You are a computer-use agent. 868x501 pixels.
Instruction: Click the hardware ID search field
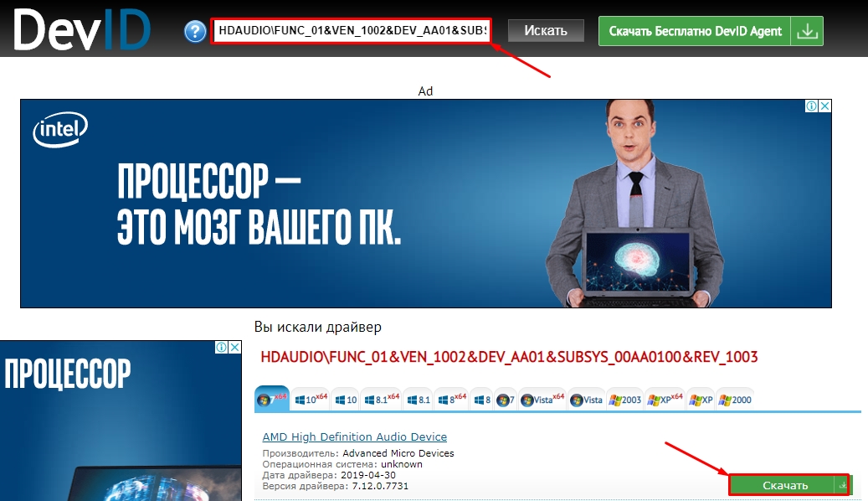point(351,30)
